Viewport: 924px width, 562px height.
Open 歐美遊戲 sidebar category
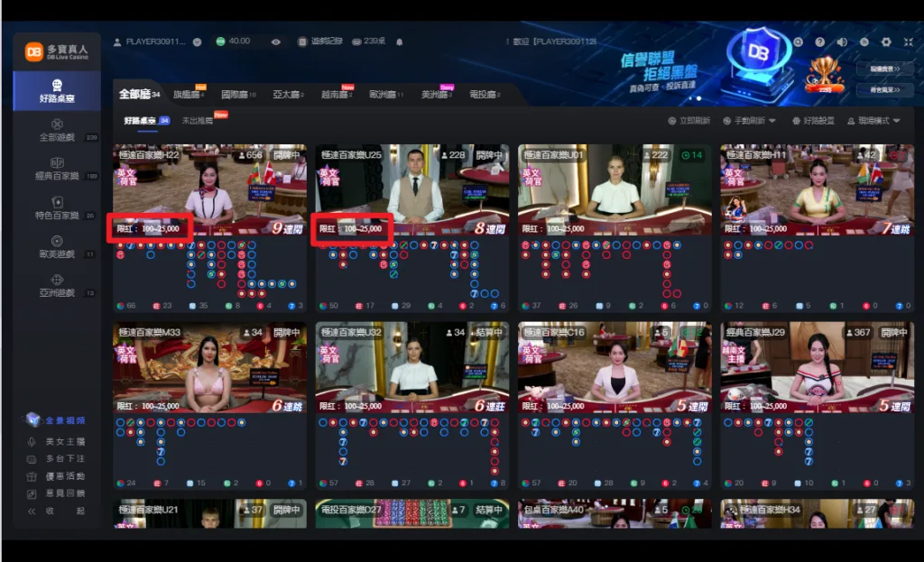pyautogui.click(x=57, y=247)
